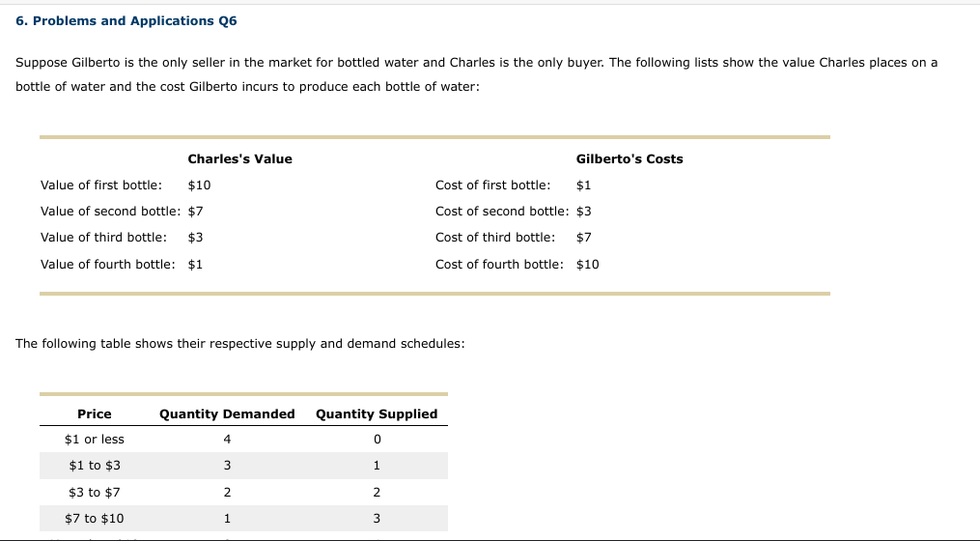Click the 'Cost of first bottle:' label
The width and height of the screenshot is (980, 541).
[x=493, y=185]
